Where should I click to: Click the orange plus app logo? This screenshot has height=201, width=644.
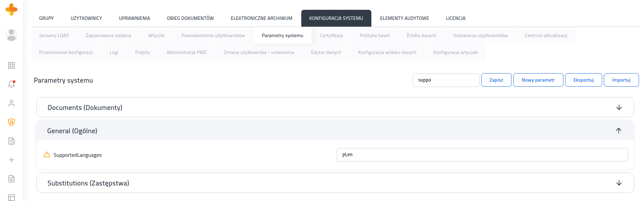(x=11, y=9)
